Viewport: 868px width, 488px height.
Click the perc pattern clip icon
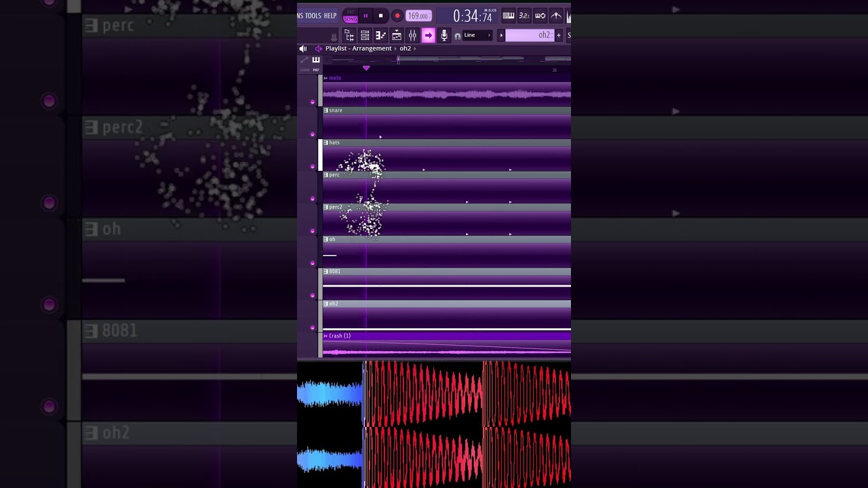pyautogui.click(x=326, y=175)
